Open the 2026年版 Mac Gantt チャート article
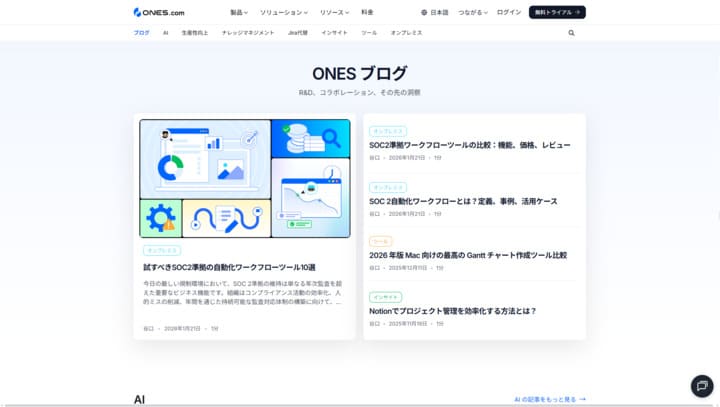Screen dimensions: 720x407 (468, 255)
